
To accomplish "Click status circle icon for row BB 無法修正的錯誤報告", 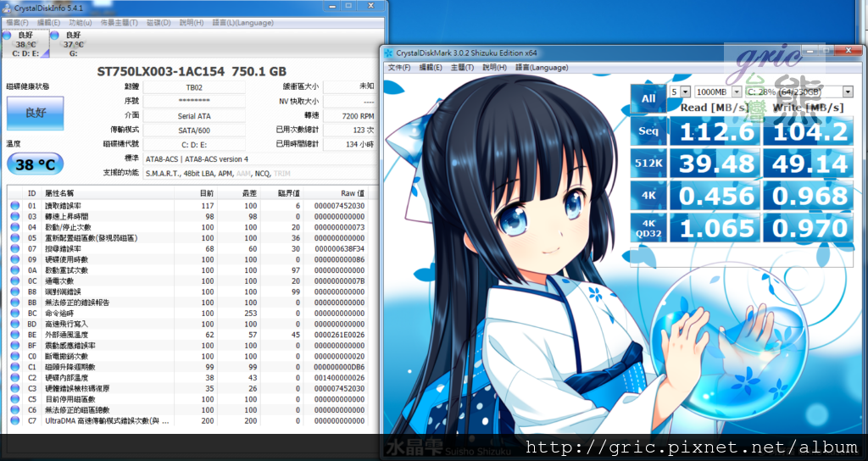I will click(x=15, y=303).
